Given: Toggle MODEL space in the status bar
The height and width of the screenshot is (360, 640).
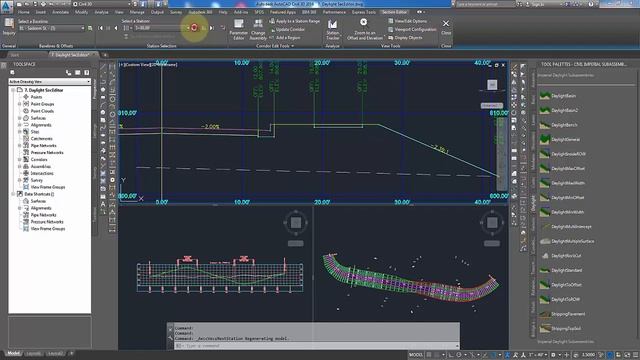Looking at the screenshot, I should click(x=416, y=355).
